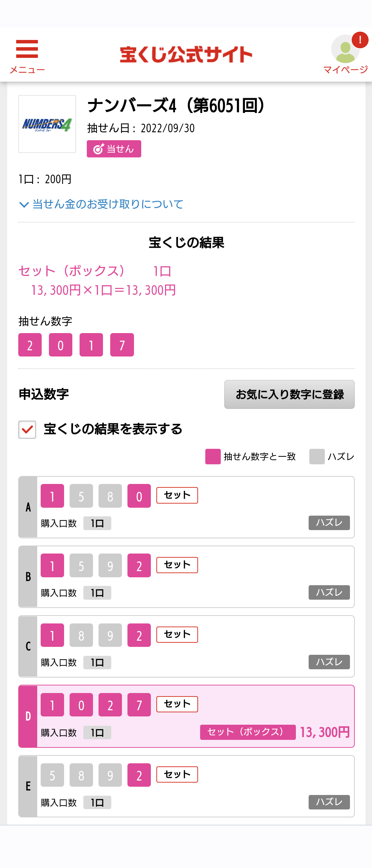
Task: Tap the NUMBERS4 logo thumbnail
Action: pos(47,124)
